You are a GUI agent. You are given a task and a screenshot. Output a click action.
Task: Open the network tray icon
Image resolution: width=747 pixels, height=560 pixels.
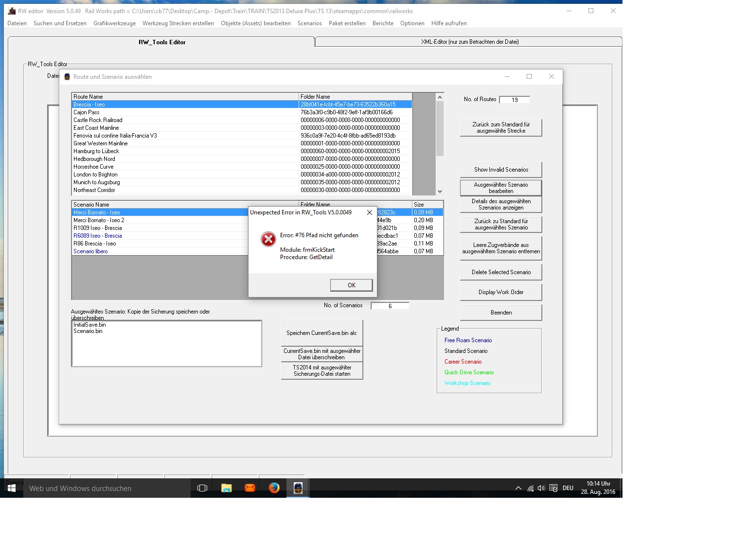pos(530,488)
